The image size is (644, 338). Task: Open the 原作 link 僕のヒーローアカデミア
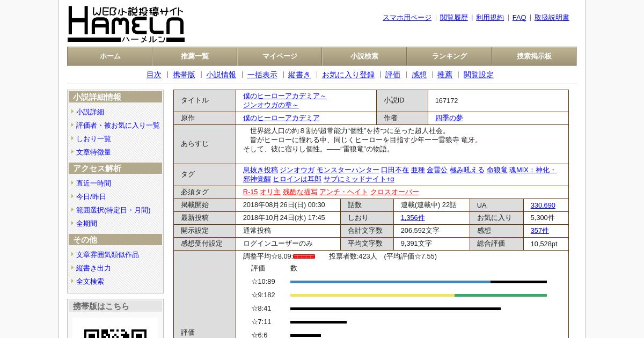click(x=281, y=118)
